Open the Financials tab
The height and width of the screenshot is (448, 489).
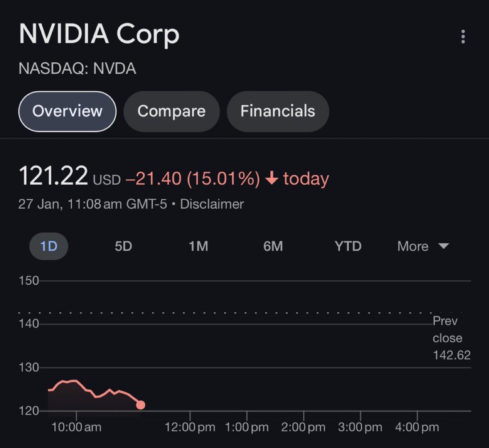(x=277, y=111)
